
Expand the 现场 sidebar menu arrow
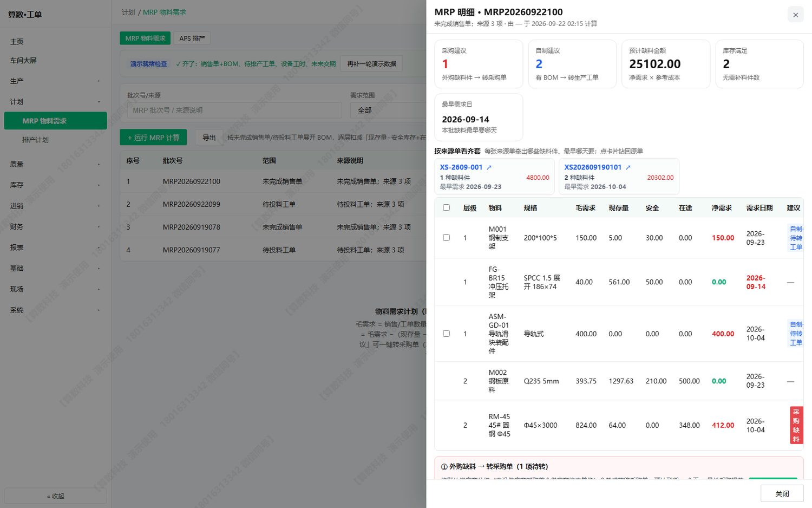[x=99, y=289]
